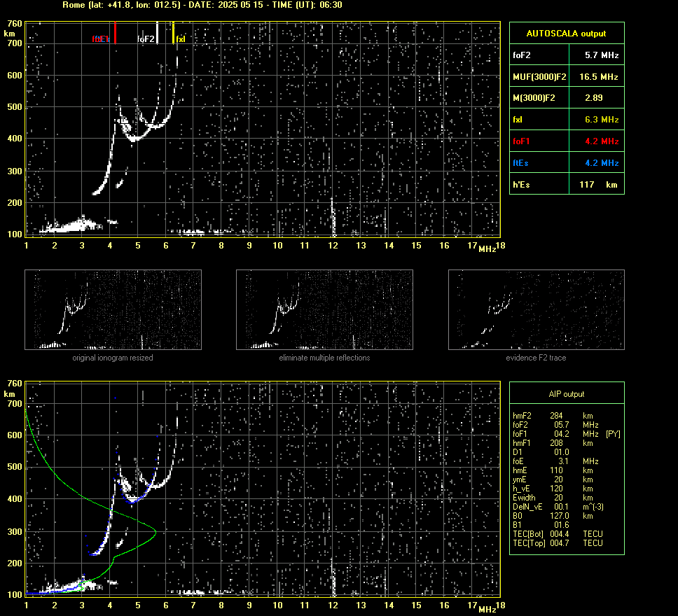The image size is (678, 616).
Task: Click the 'evidence F2 trace' caption
Action: click(x=536, y=358)
